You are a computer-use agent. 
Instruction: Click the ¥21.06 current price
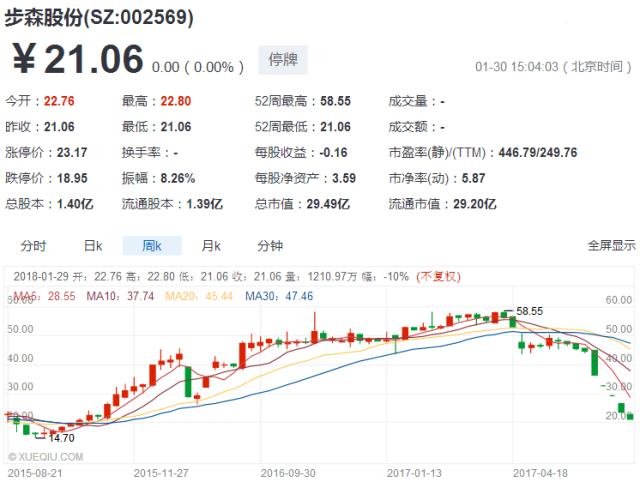tap(78, 59)
